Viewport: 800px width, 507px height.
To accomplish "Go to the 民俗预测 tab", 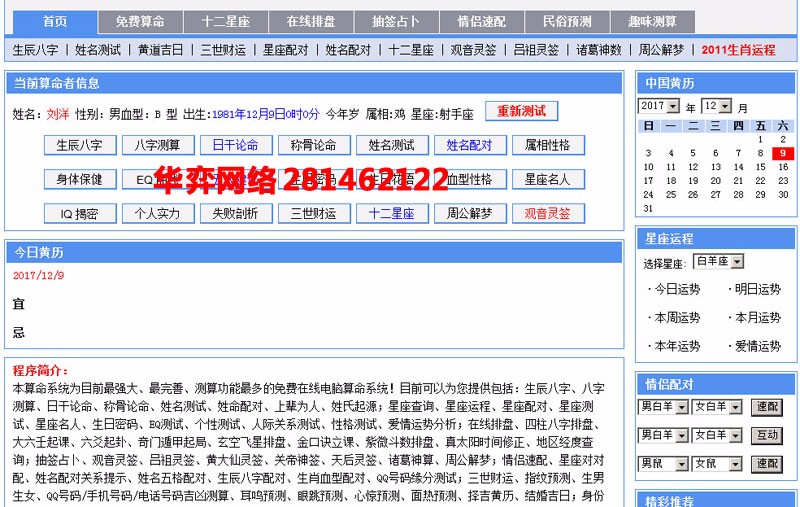I will (567, 22).
